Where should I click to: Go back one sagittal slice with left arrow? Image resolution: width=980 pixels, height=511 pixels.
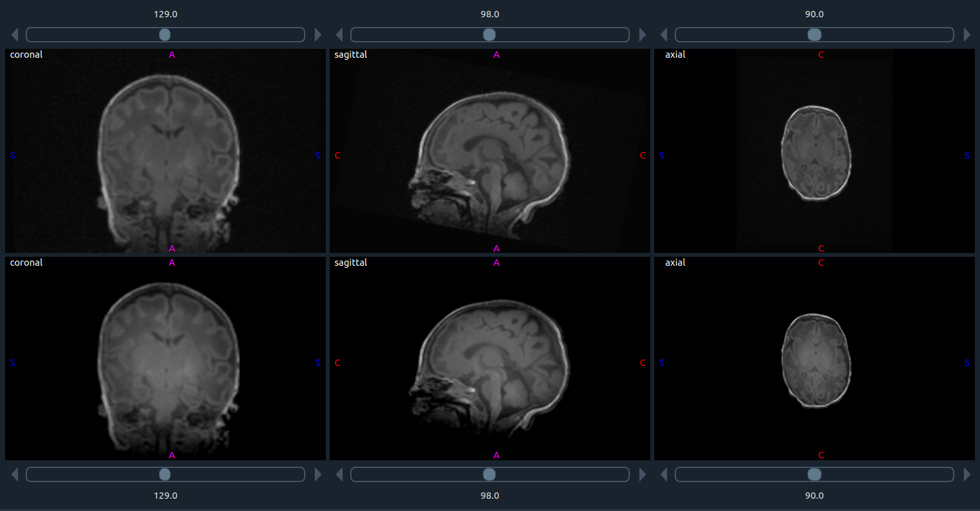(x=339, y=35)
